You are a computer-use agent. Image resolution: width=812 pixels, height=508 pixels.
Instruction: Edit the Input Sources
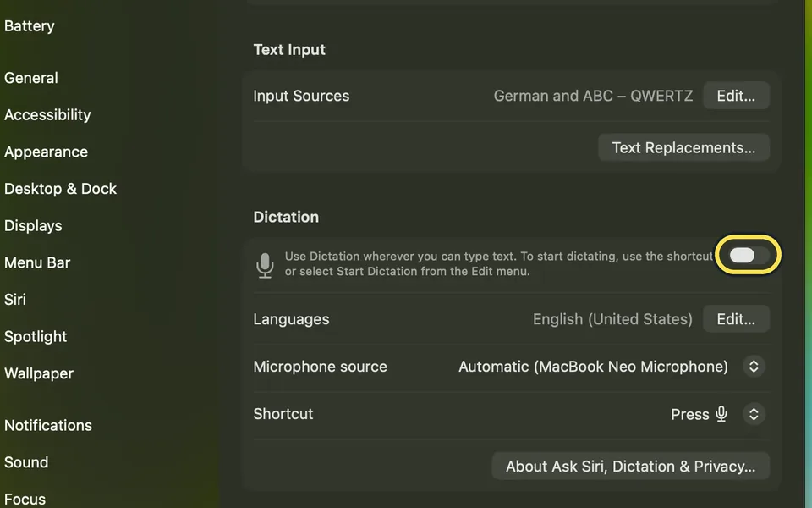pos(736,96)
